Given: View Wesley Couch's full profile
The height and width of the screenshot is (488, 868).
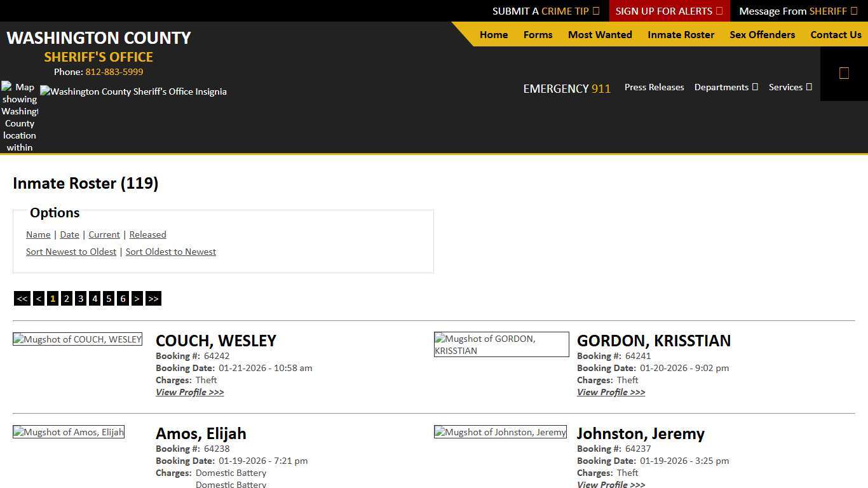Looking at the screenshot, I should pyautogui.click(x=189, y=392).
